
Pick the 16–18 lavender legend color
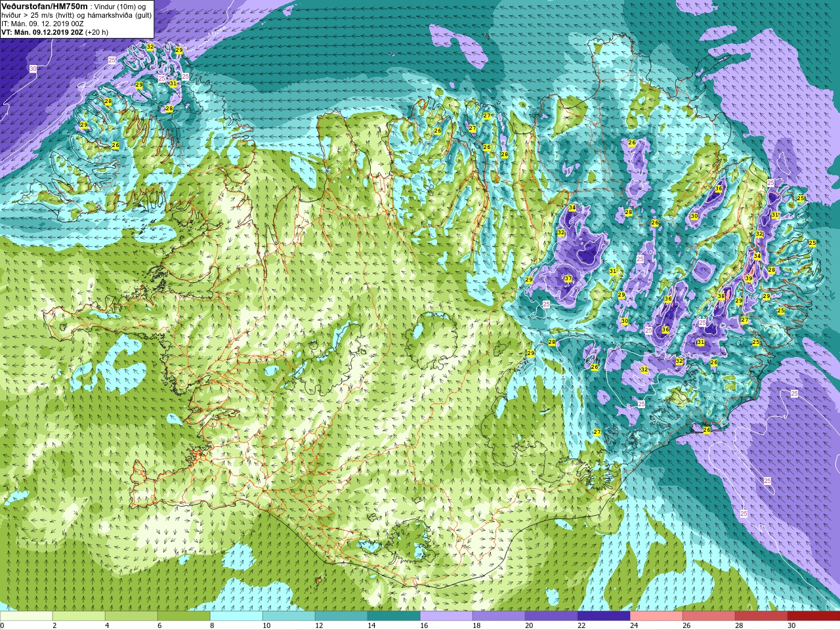coord(446,616)
